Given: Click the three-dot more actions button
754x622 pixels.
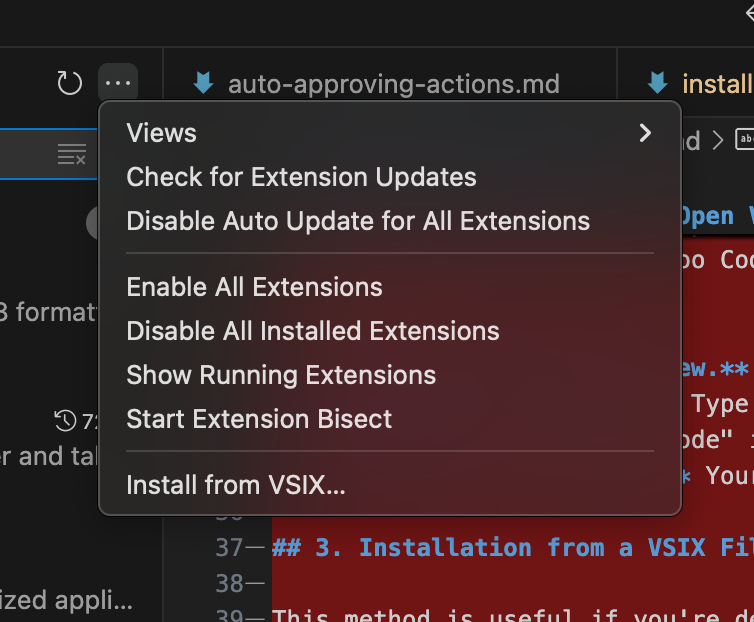Looking at the screenshot, I should 118,83.
